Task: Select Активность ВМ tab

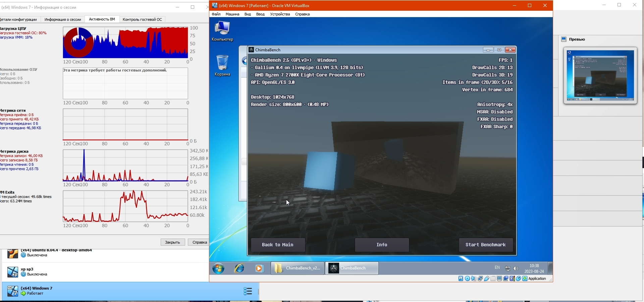Action: 102,19
